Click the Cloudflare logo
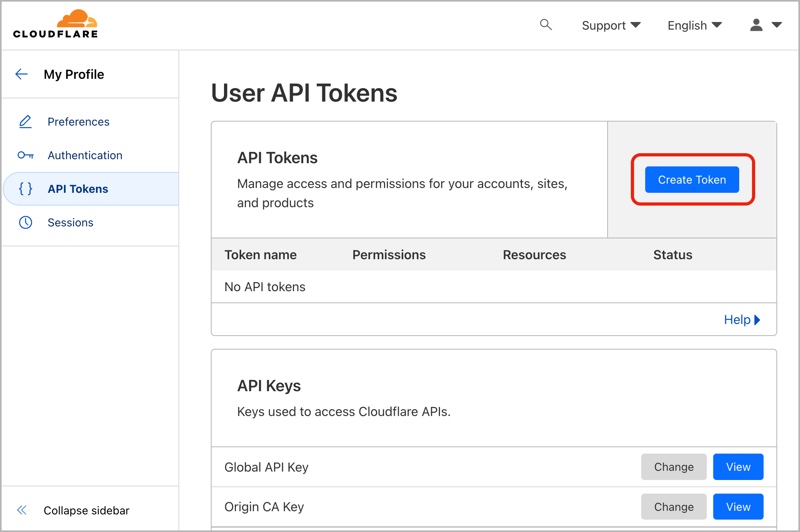This screenshot has height=532, width=800. pos(55,24)
